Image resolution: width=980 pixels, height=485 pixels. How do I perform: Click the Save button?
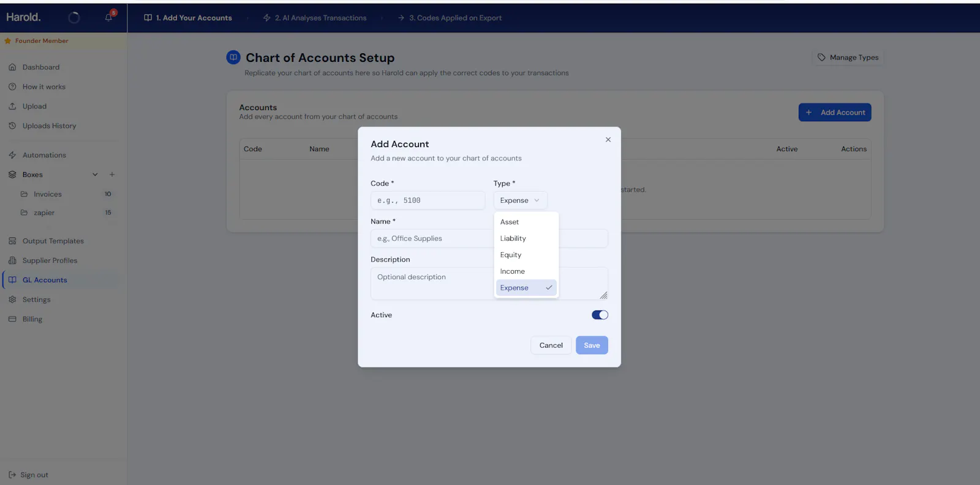(592, 345)
